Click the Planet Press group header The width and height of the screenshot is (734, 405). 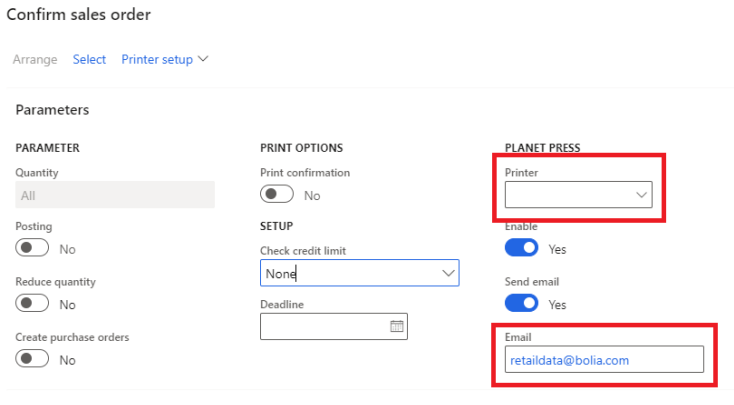(544, 148)
